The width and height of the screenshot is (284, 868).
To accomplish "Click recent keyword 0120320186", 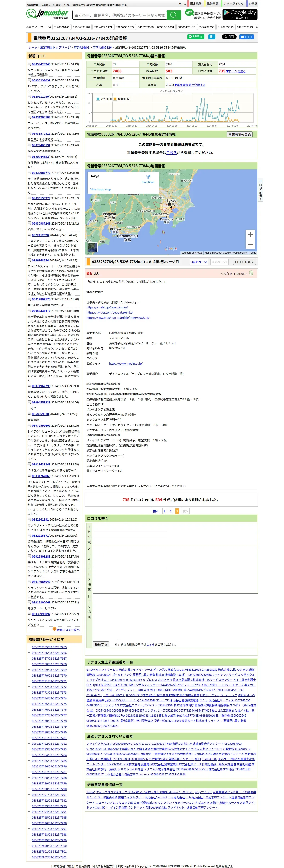I will click(61, 27).
